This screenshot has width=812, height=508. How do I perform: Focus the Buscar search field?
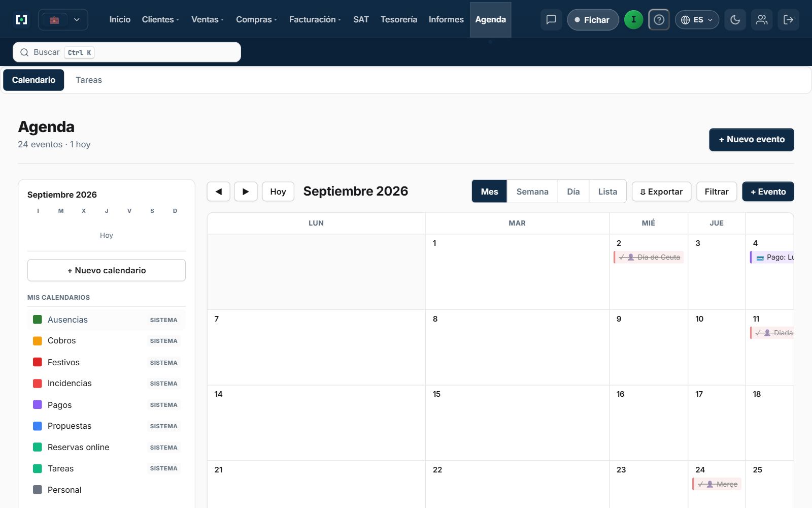pos(127,52)
